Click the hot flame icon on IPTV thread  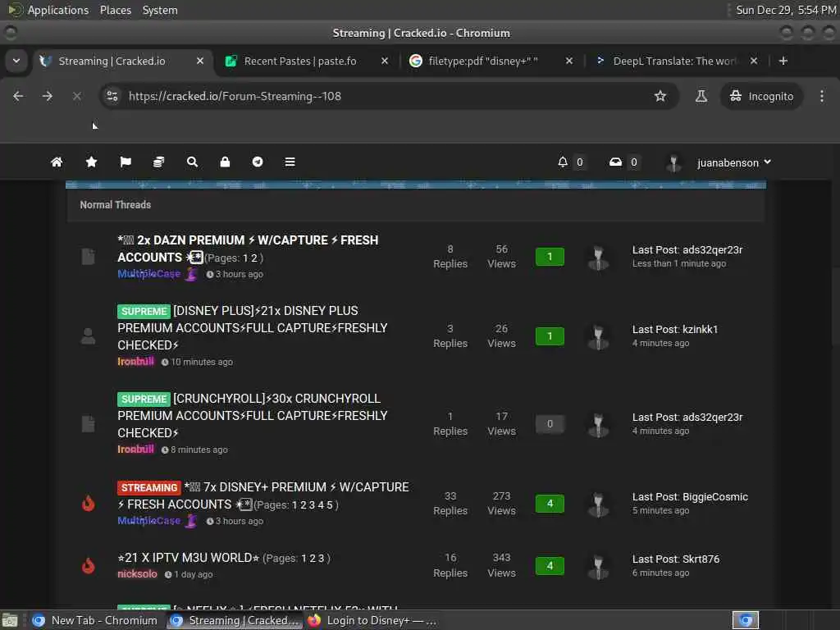[x=89, y=565]
